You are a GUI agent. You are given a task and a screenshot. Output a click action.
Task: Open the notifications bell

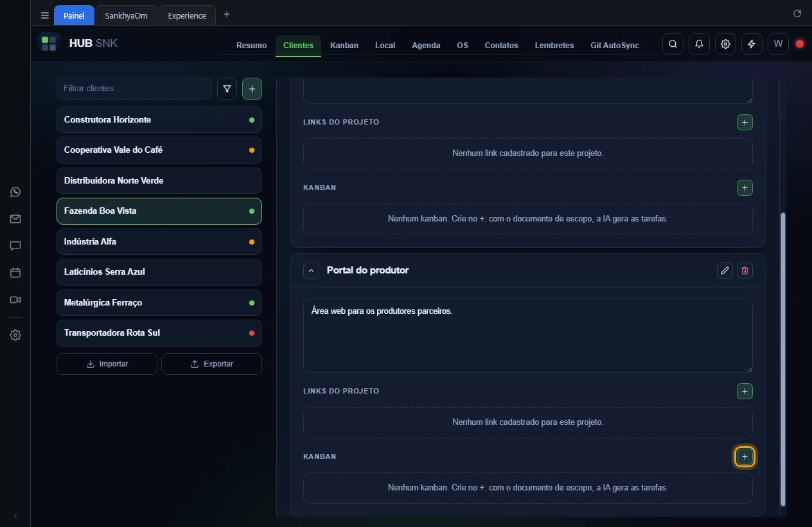pos(699,44)
